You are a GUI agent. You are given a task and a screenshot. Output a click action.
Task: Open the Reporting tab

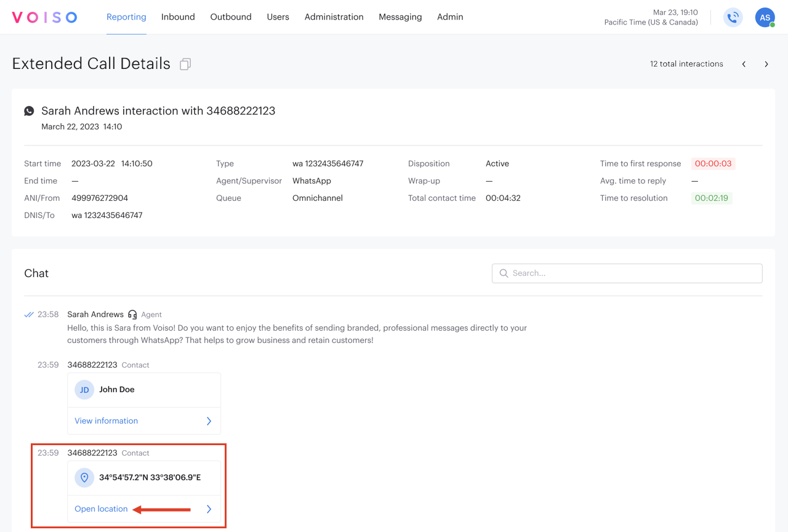tap(126, 17)
